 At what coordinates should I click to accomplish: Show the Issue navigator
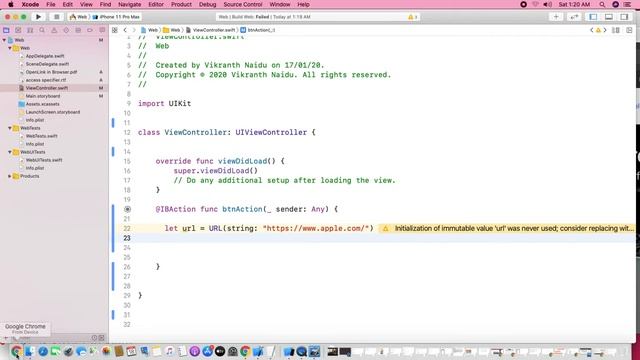point(54,30)
